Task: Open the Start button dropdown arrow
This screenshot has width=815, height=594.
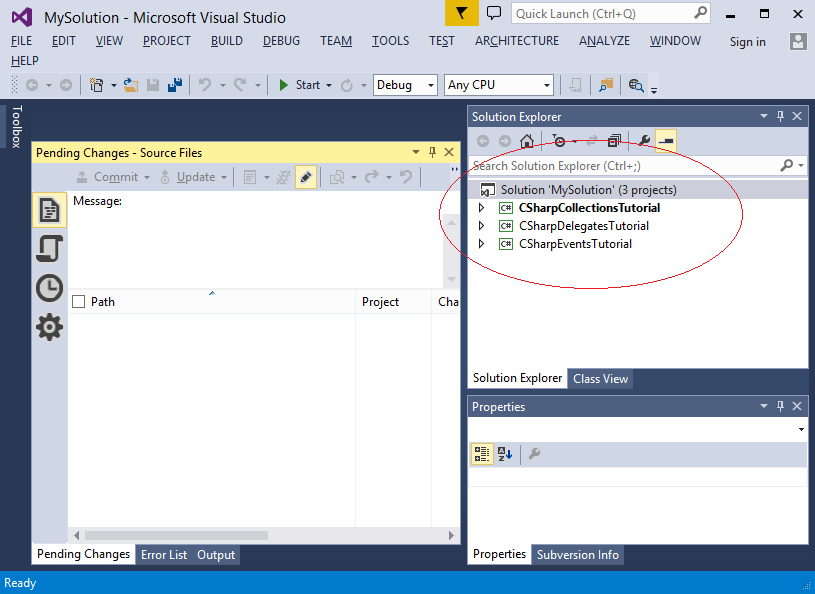Action: click(x=329, y=85)
